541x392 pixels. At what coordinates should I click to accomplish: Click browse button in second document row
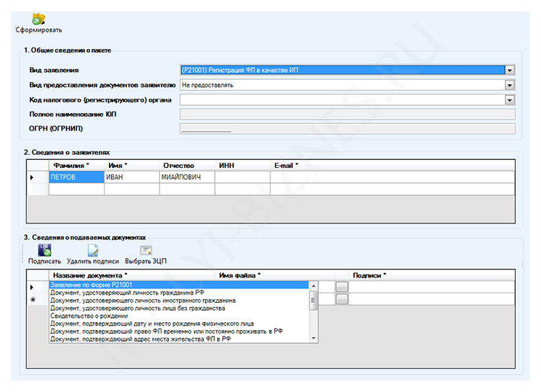coord(341,298)
